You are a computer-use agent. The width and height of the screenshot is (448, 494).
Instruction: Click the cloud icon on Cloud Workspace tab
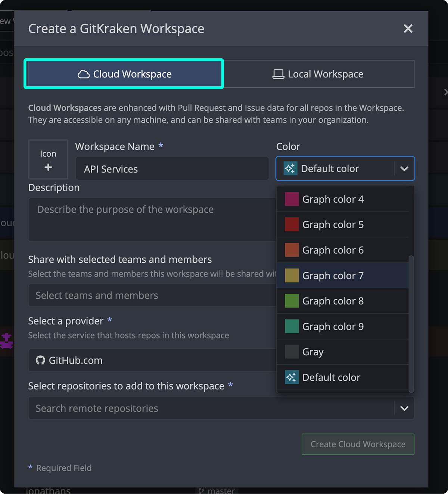[84, 74]
